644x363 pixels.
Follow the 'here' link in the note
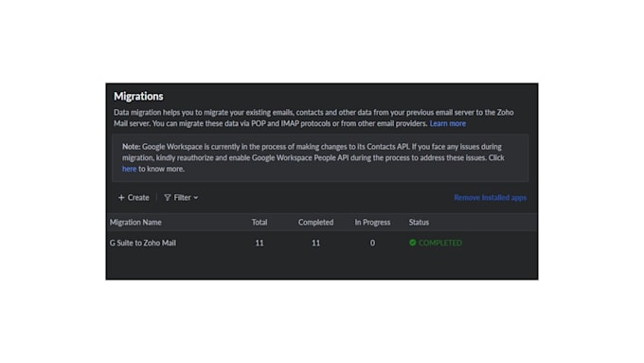[x=129, y=169]
